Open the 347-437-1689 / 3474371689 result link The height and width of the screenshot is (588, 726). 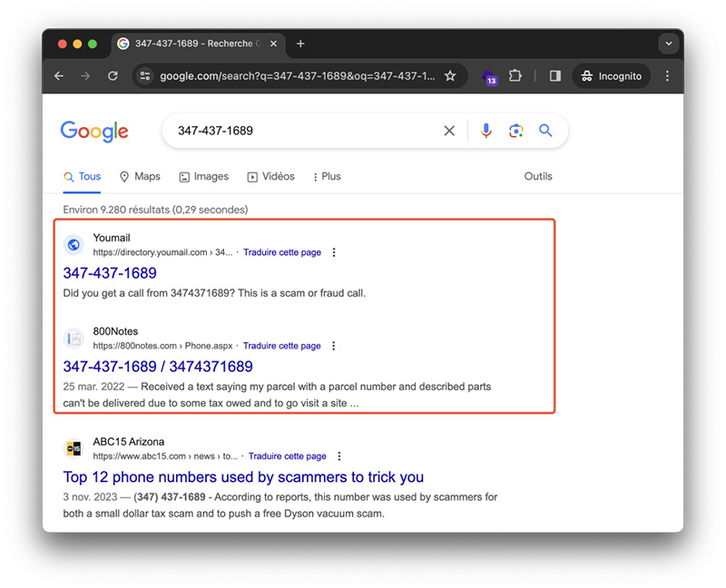click(x=158, y=367)
